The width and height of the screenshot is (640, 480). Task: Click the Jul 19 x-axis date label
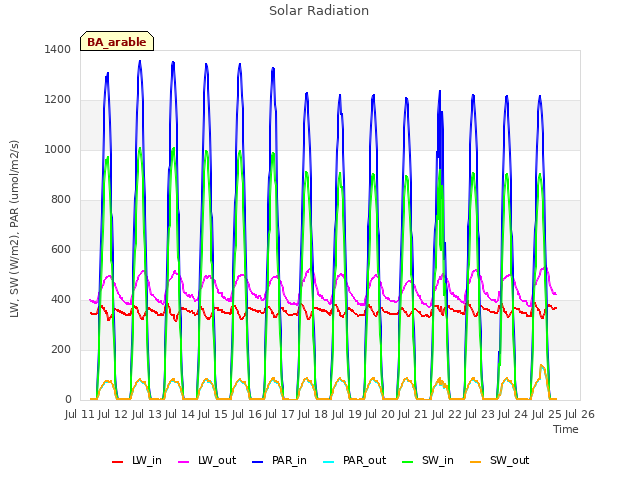point(347,415)
